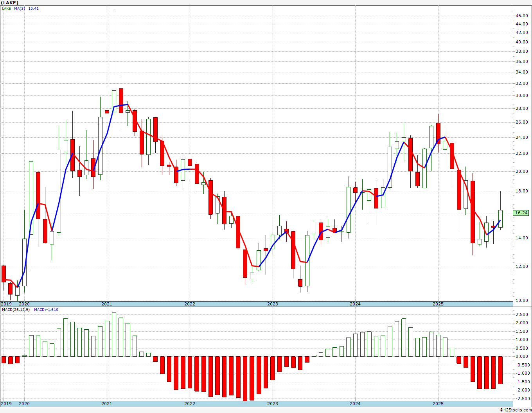Image resolution: width=532 pixels, height=413 pixels.
Task: Click the 16.24 current price tag
Action: 521,213
